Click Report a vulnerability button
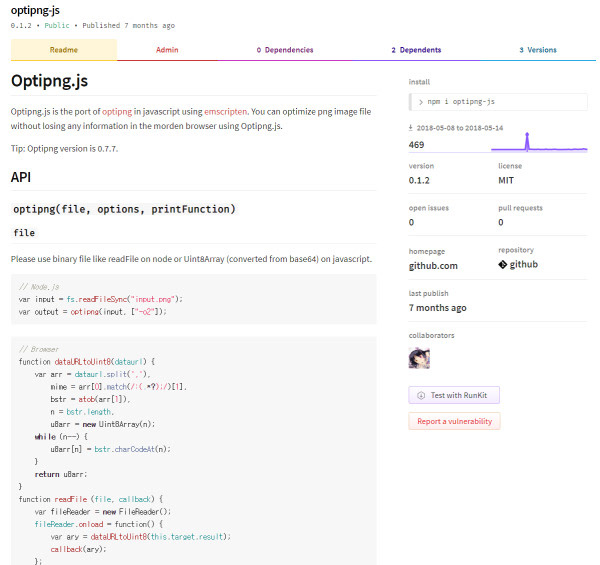The width and height of the screenshot is (600, 565). pos(454,421)
